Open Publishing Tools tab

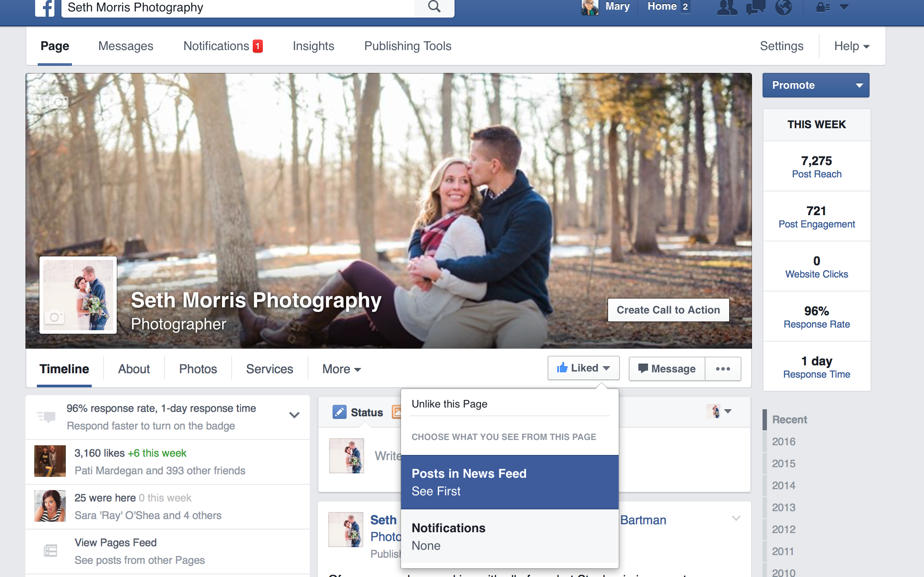click(408, 46)
